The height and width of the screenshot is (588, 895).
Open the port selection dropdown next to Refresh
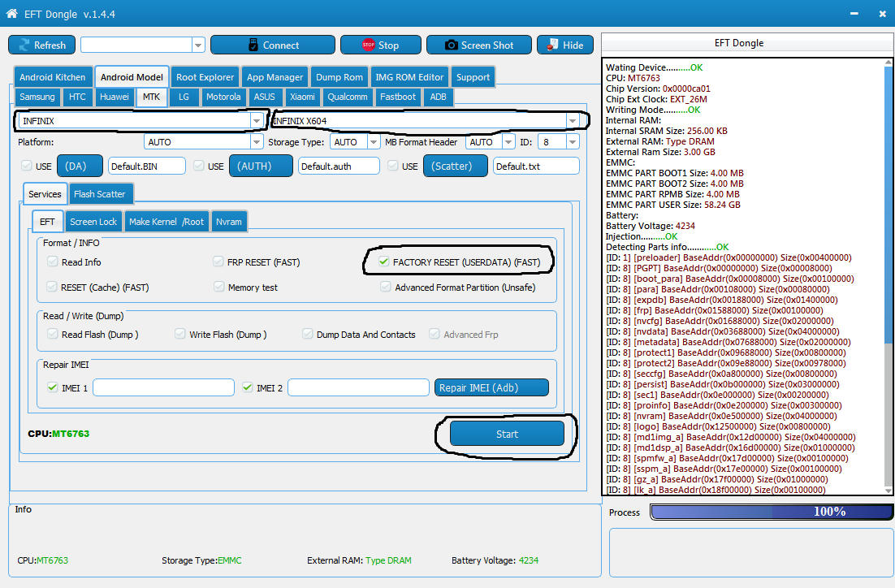tap(198, 45)
